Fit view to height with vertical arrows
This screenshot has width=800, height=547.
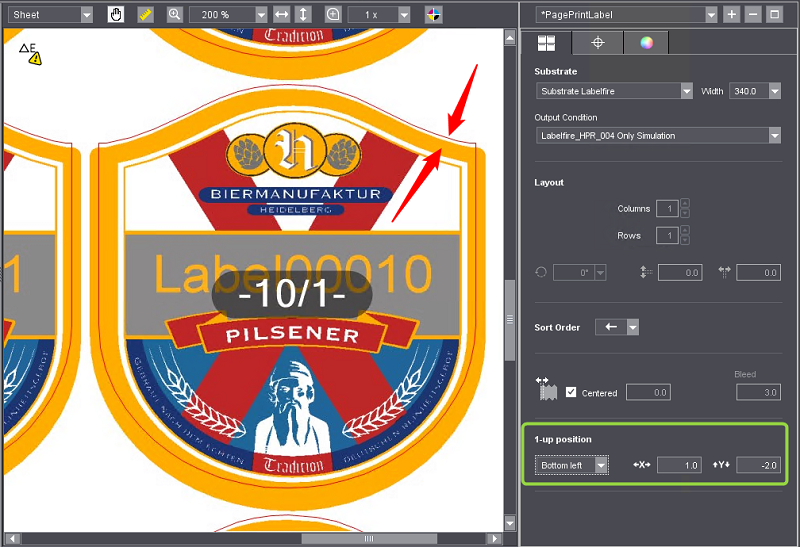[304, 15]
